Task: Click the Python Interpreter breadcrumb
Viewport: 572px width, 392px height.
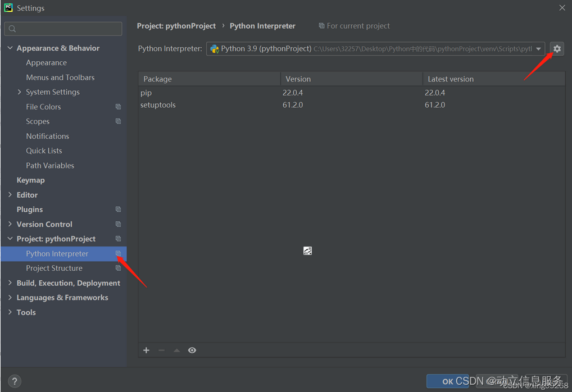Action: 262,26
